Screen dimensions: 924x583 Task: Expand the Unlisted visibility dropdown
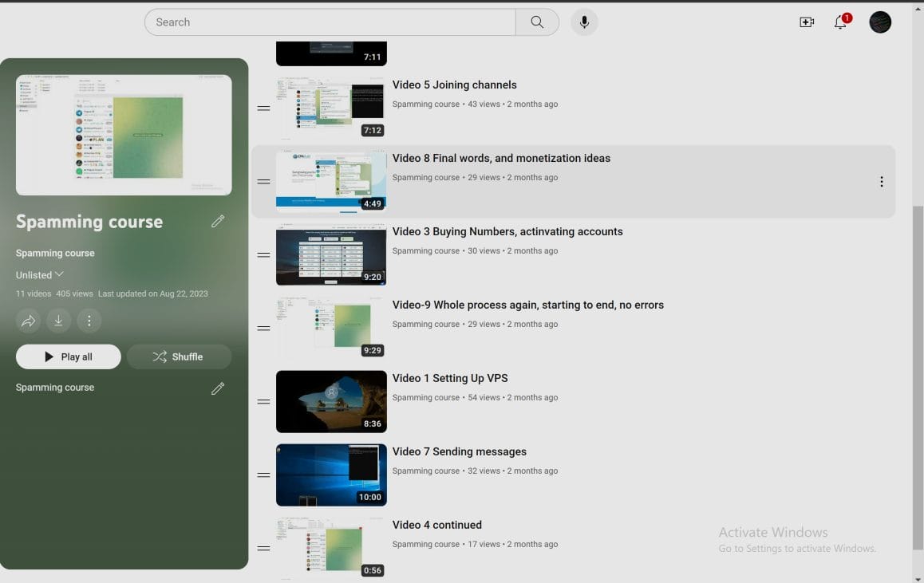click(x=40, y=275)
